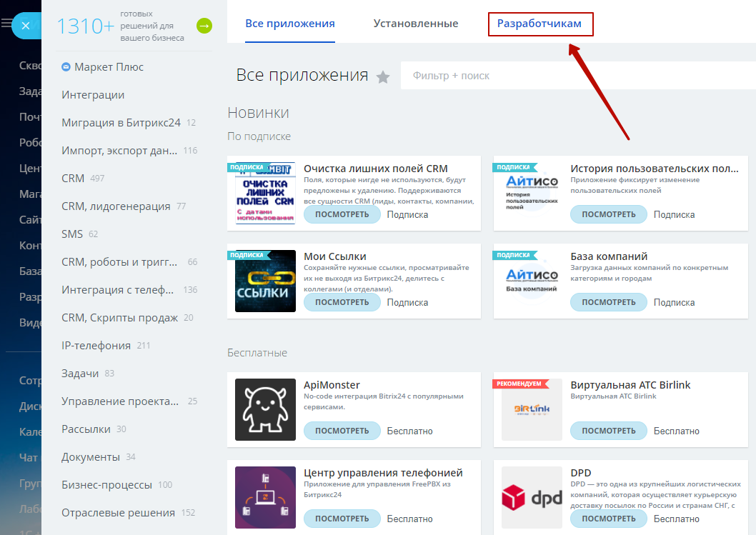
Task: Click ПОСМОТРЕТЬ for Очистка лишних полей CRM
Action: point(342,214)
